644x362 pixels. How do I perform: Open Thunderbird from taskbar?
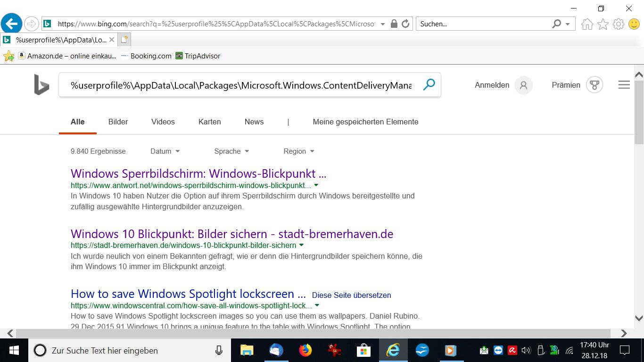[x=276, y=350]
